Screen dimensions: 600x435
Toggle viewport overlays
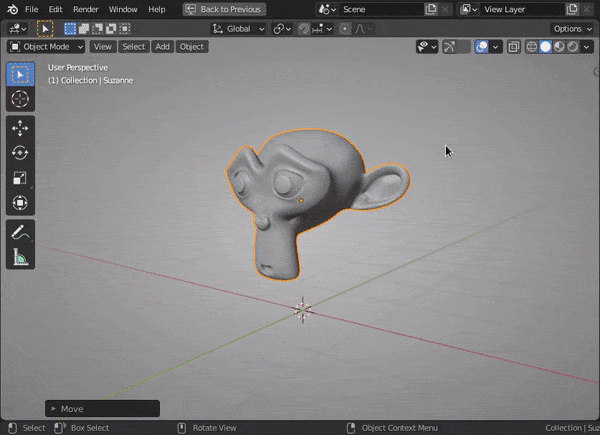point(481,47)
